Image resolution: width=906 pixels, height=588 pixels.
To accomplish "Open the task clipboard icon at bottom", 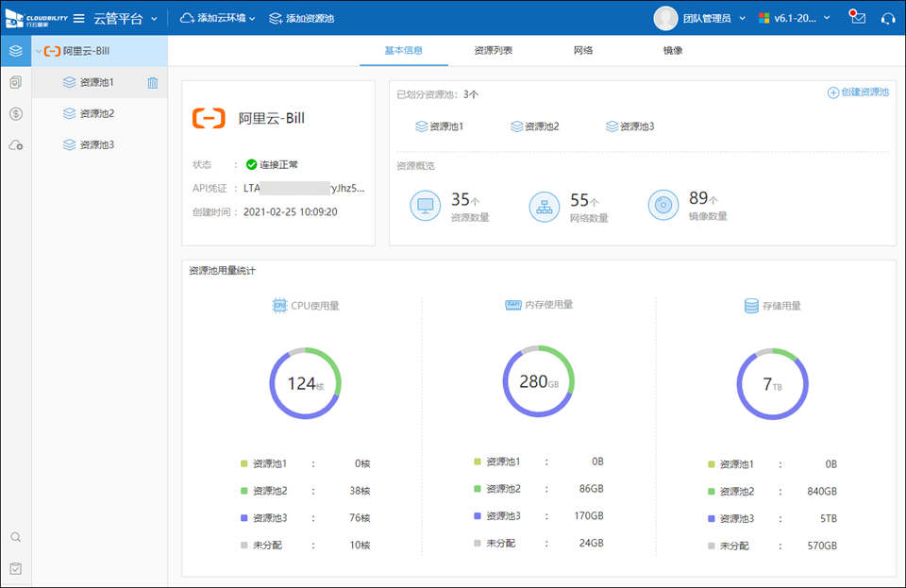I will point(15,568).
